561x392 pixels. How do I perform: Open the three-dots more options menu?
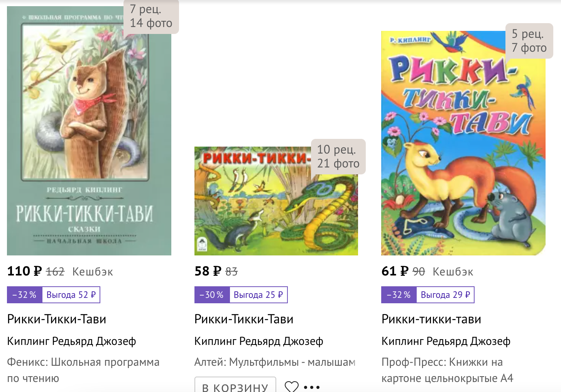point(312,387)
